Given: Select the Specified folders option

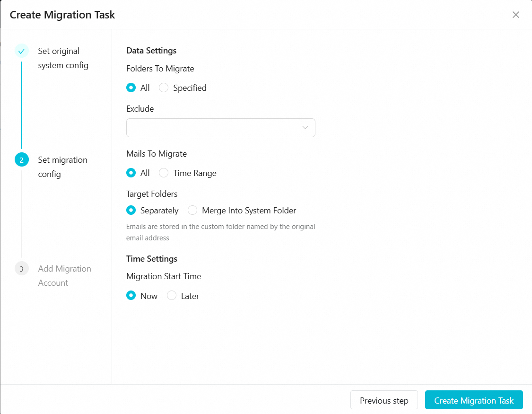Looking at the screenshot, I should 164,88.
